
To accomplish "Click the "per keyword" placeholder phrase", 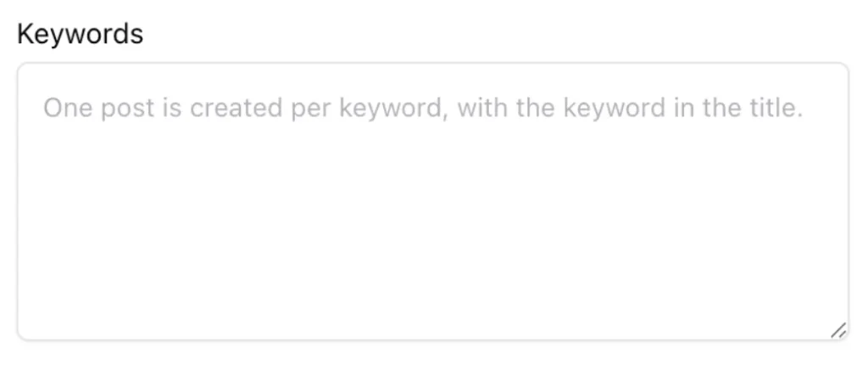I will tap(370, 108).
